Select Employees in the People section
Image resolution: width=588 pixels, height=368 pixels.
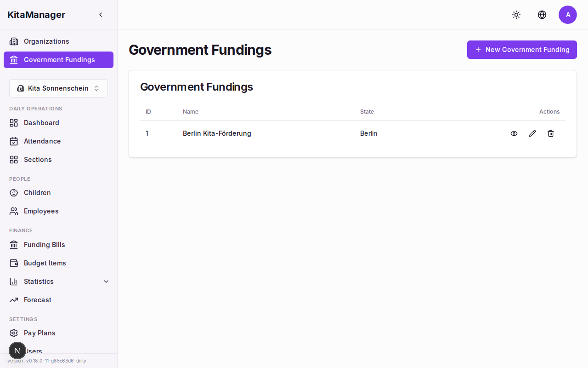41,211
